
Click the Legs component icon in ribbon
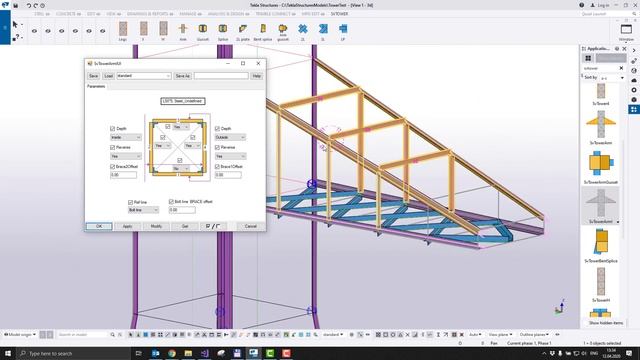pos(123,29)
